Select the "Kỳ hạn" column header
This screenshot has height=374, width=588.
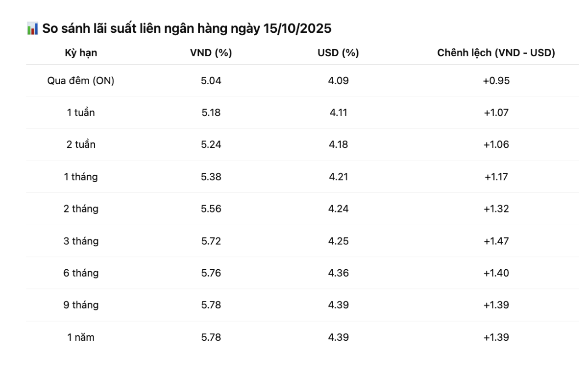tap(81, 53)
